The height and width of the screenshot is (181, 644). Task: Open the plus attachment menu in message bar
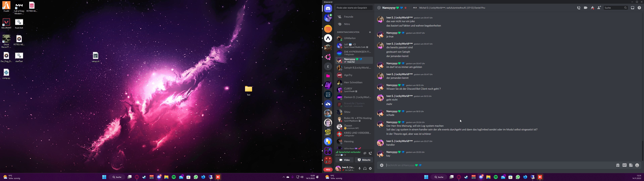[x=382, y=165]
